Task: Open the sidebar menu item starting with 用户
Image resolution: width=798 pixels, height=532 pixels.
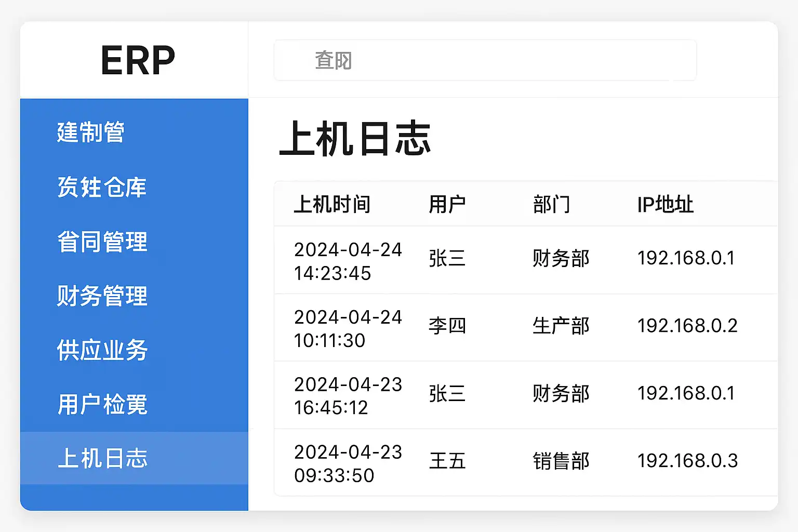Action: (102, 404)
